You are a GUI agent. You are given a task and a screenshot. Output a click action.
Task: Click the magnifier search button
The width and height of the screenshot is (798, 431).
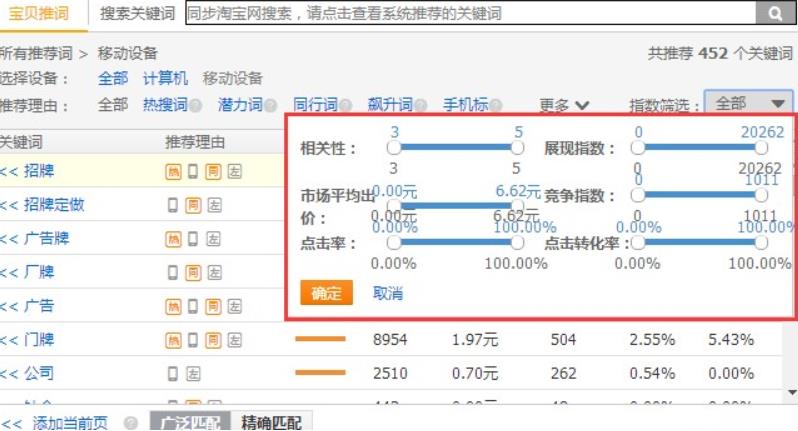[775, 13]
